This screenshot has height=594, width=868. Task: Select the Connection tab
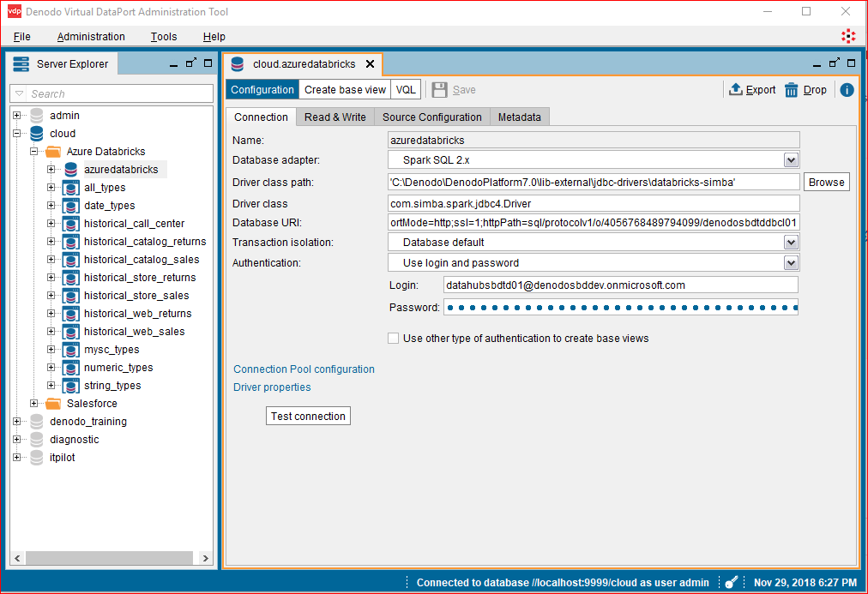(x=261, y=117)
